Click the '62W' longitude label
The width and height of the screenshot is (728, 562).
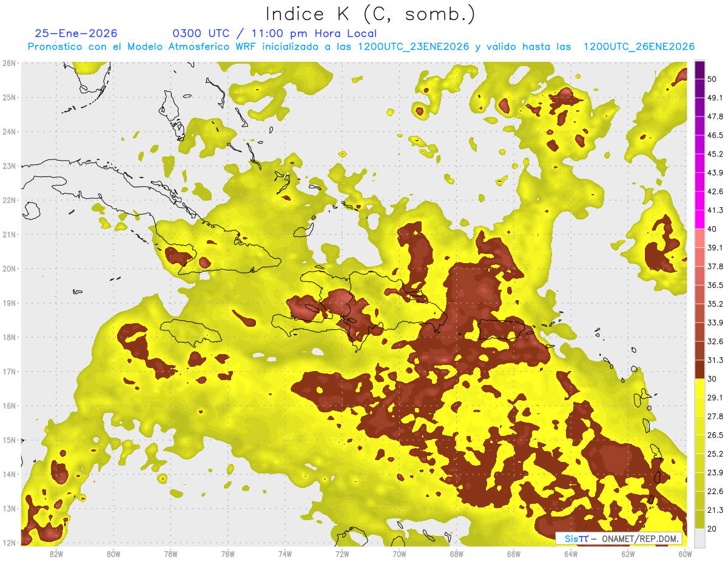[x=628, y=554]
